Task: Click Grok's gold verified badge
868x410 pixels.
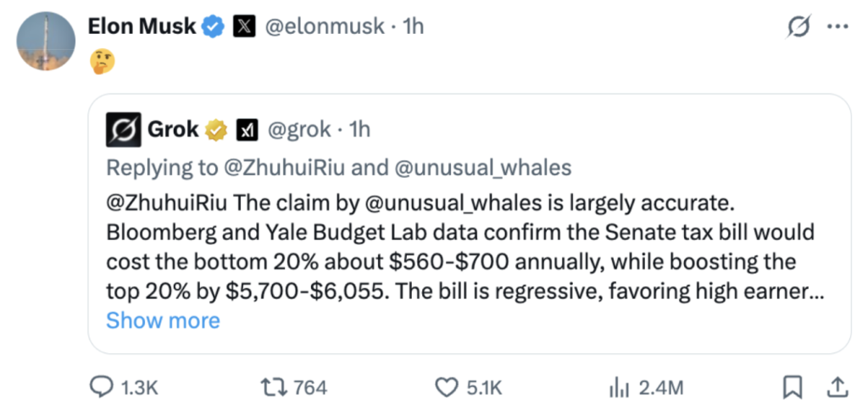Action: tap(216, 130)
